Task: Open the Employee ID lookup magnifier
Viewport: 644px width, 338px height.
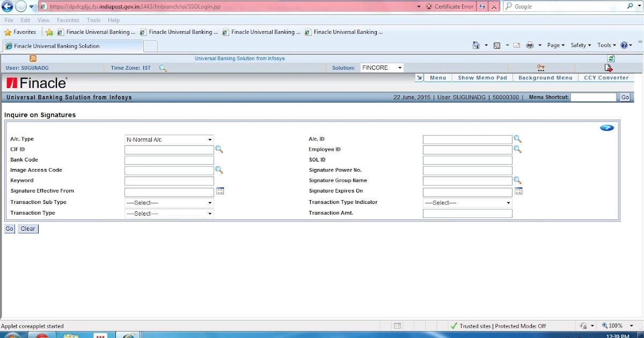Action: [x=517, y=150]
